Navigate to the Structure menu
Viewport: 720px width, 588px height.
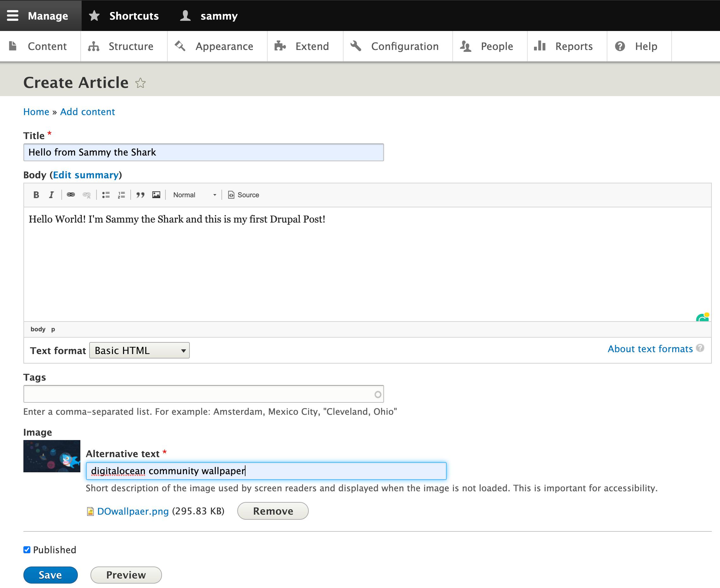pos(131,46)
